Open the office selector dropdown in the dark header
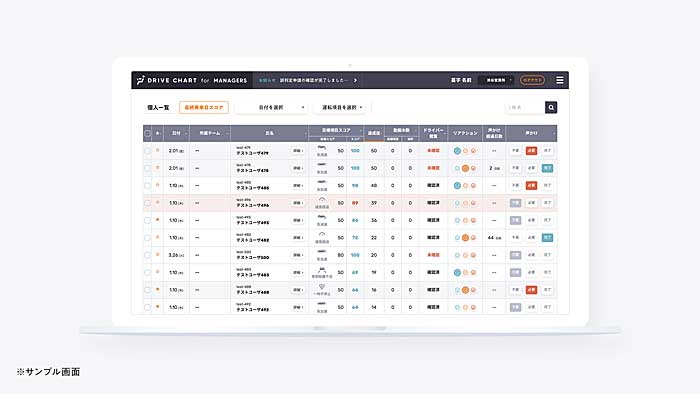This screenshot has height=394, width=700. [496, 80]
